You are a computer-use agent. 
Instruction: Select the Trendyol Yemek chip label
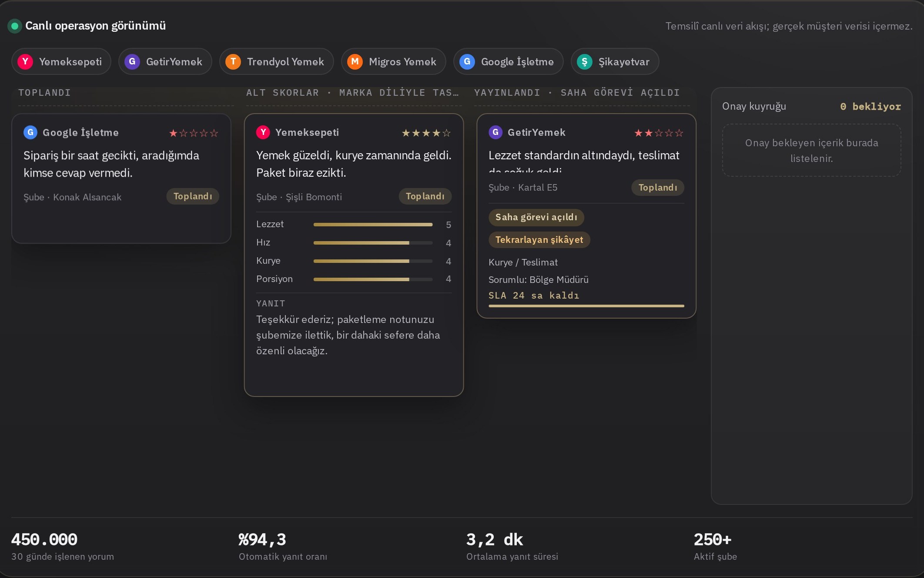click(285, 62)
